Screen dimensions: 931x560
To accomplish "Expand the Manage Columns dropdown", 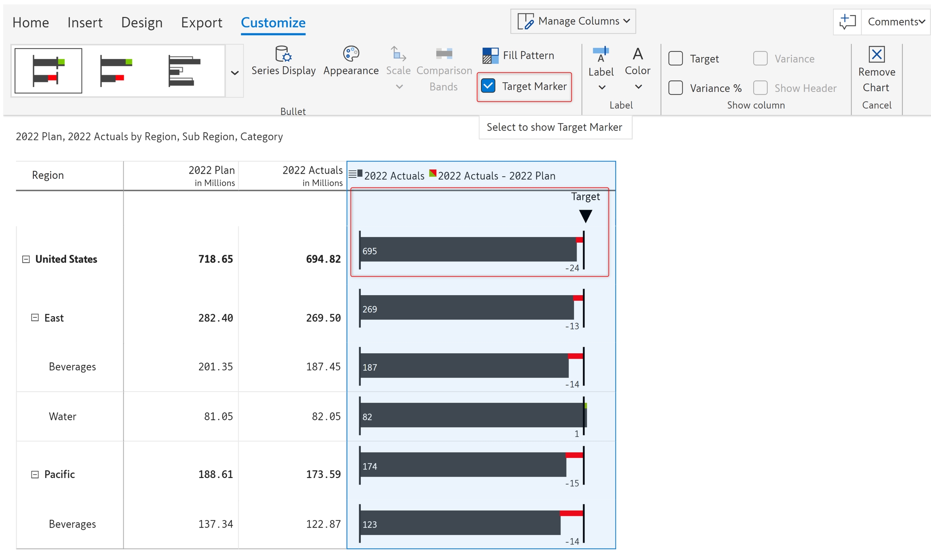I will (573, 21).
